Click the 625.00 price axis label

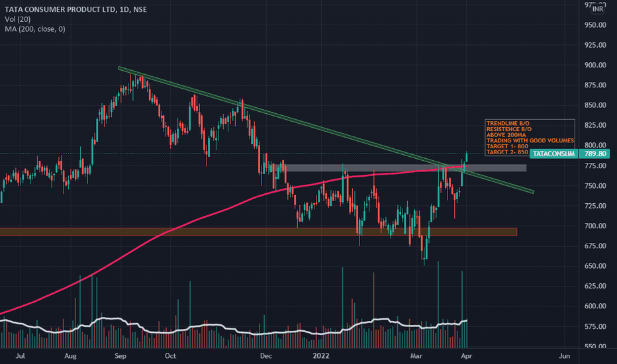(595, 286)
